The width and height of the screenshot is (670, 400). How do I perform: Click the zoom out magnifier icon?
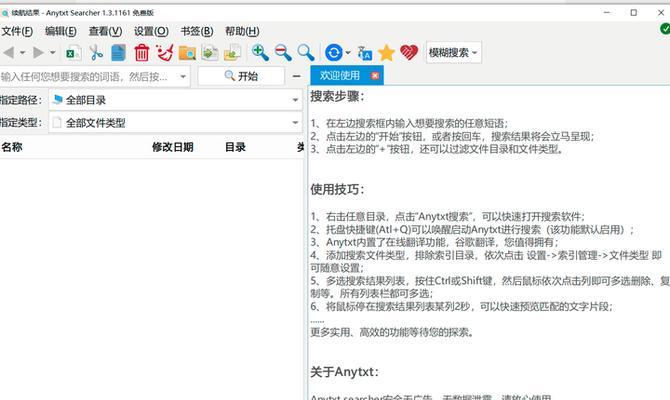coord(283,53)
